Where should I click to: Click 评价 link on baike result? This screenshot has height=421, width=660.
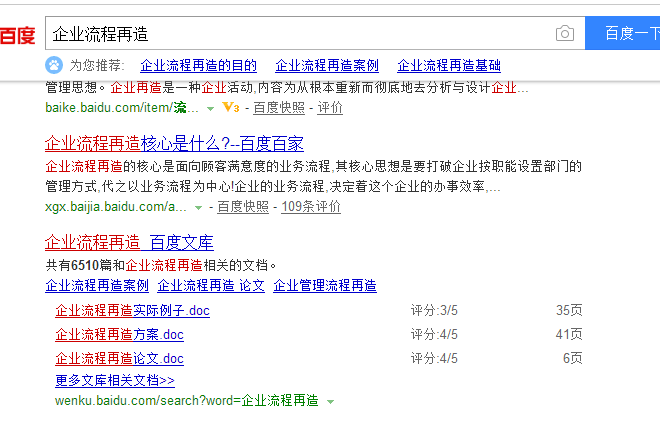coord(330,108)
